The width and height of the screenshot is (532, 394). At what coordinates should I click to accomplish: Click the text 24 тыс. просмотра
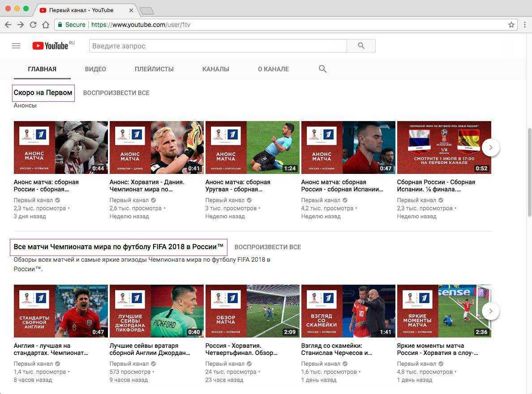(231, 372)
